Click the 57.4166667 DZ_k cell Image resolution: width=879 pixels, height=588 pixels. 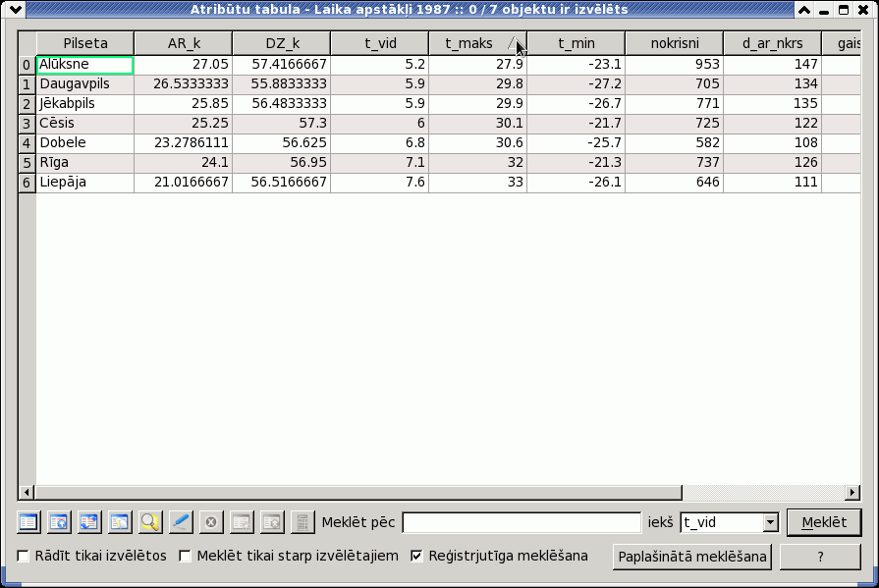click(282, 65)
